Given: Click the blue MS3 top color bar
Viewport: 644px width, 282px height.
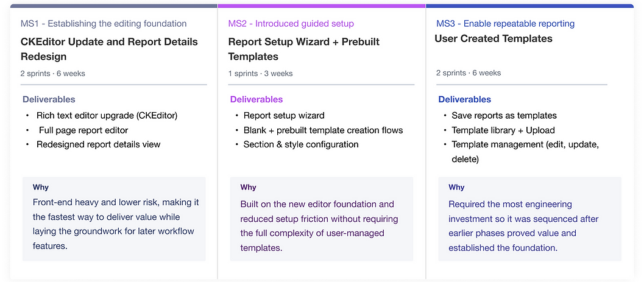Looking at the screenshot, I should 529,5.
